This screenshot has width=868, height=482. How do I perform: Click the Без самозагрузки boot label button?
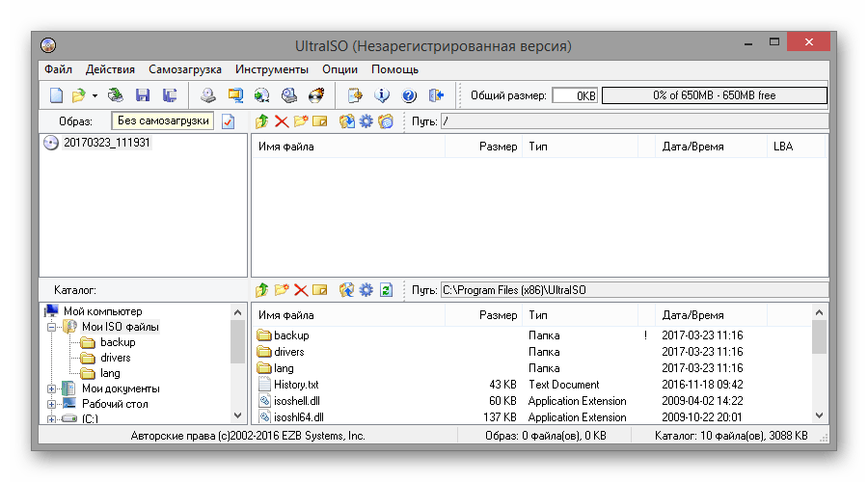click(162, 121)
